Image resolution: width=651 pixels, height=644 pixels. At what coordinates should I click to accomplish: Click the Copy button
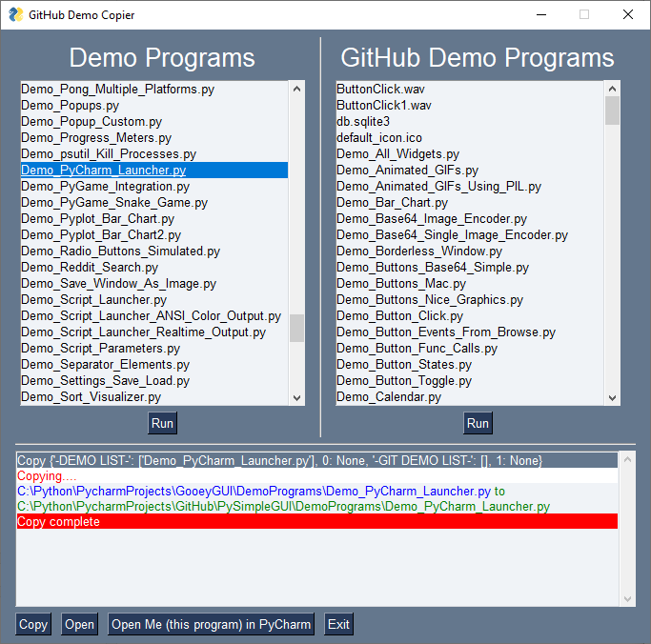(33, 624)
